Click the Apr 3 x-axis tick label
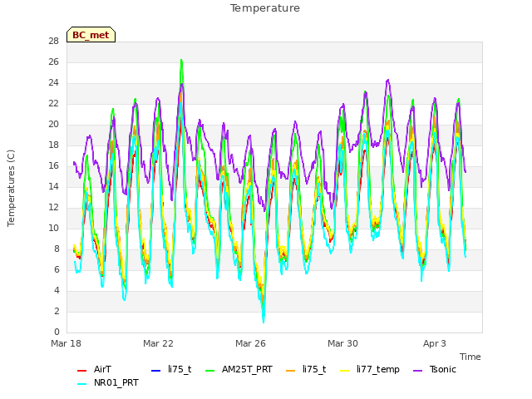Image resolution: width=532 pixels, height=399 pixels. coord(435,343)
